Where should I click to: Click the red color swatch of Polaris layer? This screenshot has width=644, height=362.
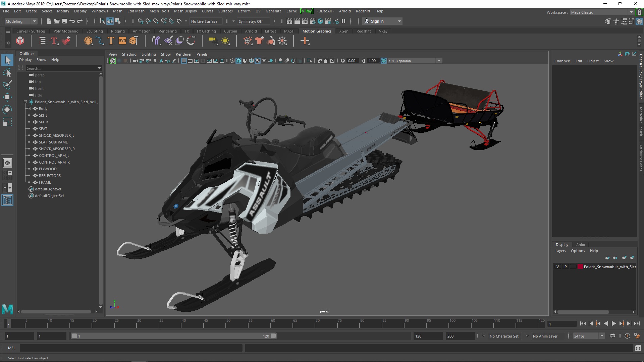click(580, 267)
